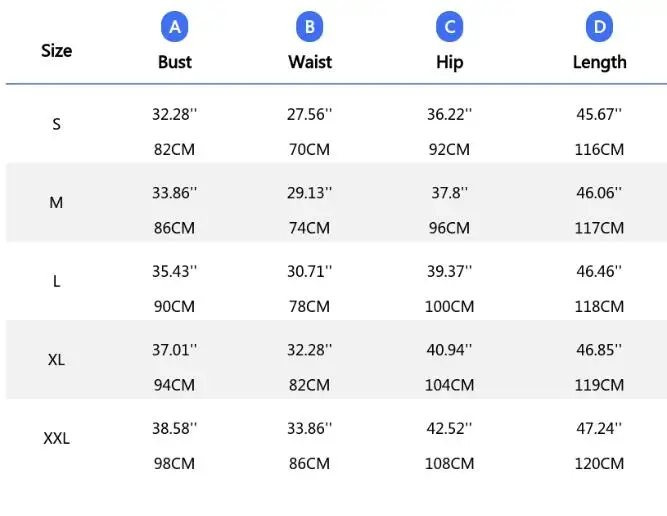Select the XXL size row label
This screenshot has width=667, height=516.
57,438
